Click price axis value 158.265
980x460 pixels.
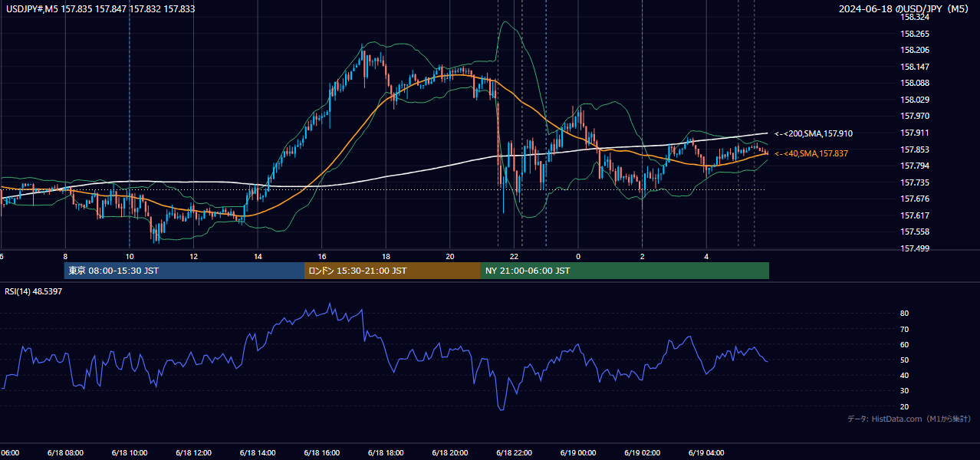click(x=914, y=34)
